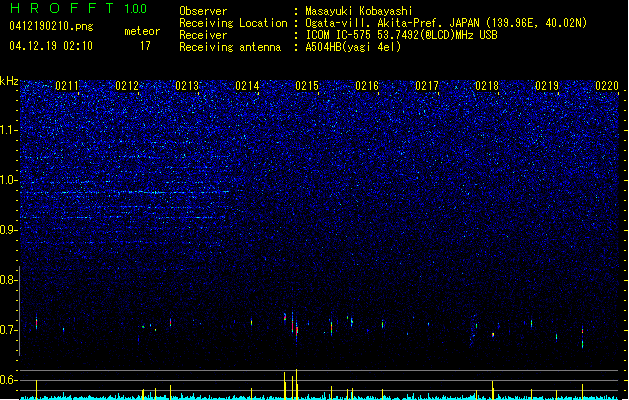This screenshot has height=400, width=629.
Task: Click the 0216 time marker
Action: tap(367, 86)
